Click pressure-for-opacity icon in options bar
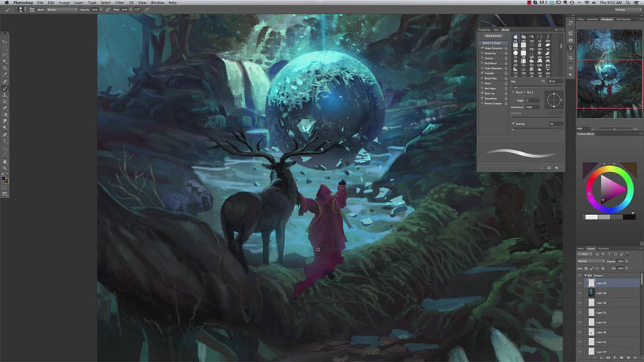The width and height of the screenshot is (644, 362). point(107,10)
